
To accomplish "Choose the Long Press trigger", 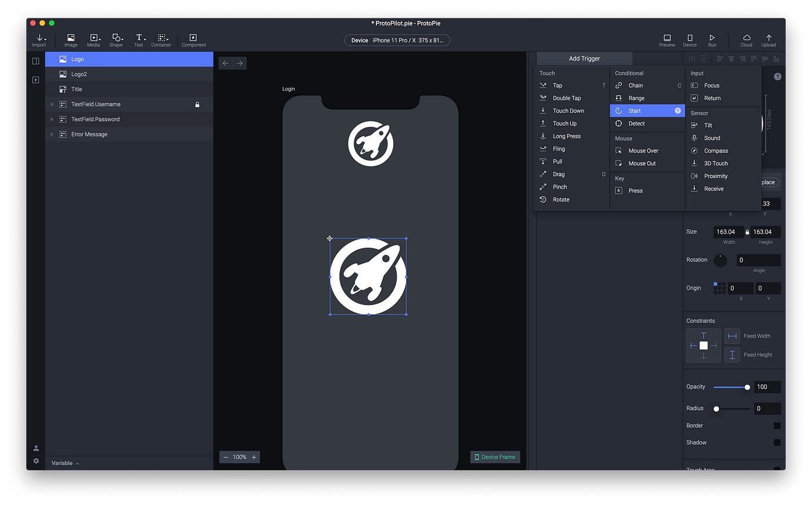I will (x=572, y=136).
